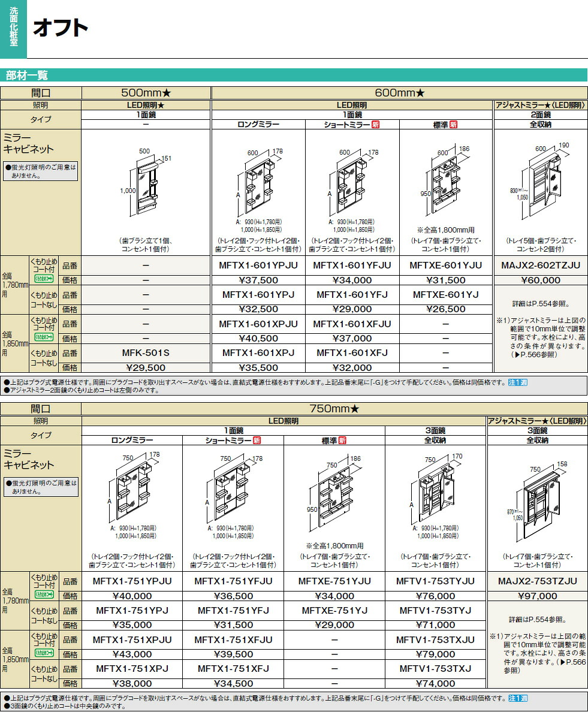Select product number MFTX1-751XPJ

tap(132, 669)
